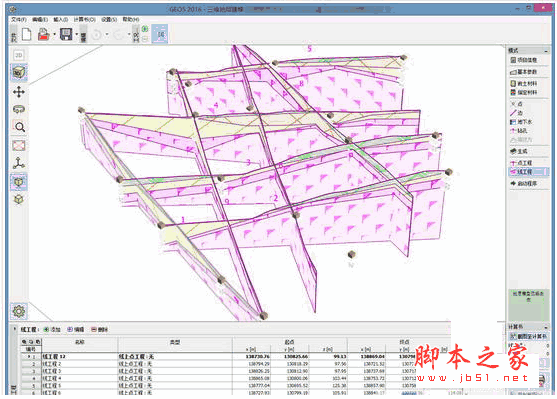The height and width of the screenshot is (399, 557).
Task: Activate the magnifier zoom tool
Action: tap(19, 127)
